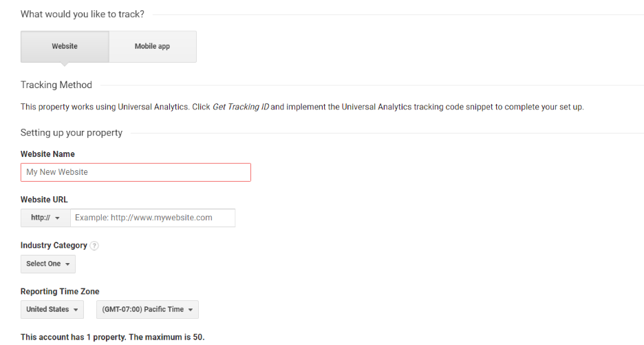Click the italic Get Tracking ID text
Viewport: 644px width, 345px height.
point(241,107)
